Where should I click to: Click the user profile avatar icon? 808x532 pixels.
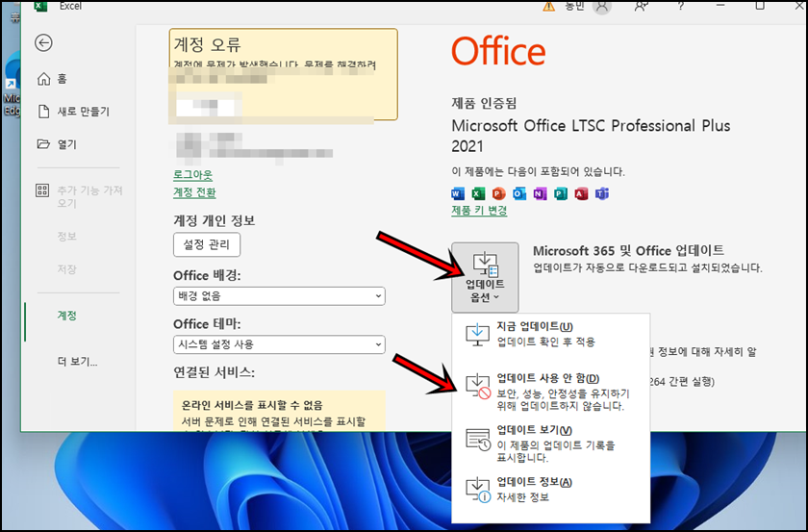[601, 6]
